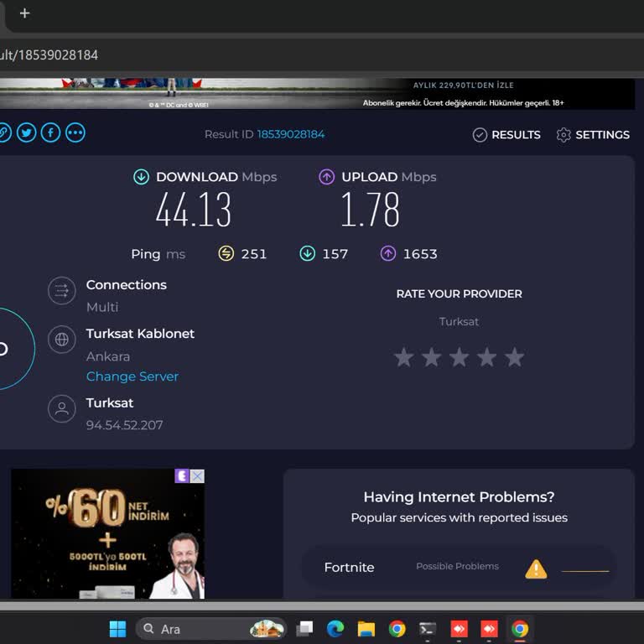Click the IP address 94.54.52.207
Image resolution: width=644 pixels, height=644 pixels.
coord(124,425)
